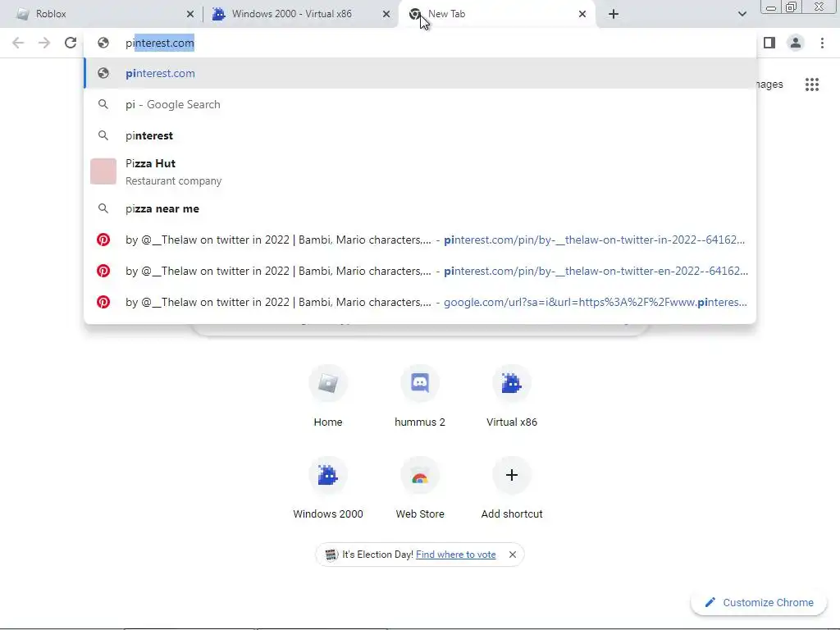Open a new tab with plus button

(614, 14)
